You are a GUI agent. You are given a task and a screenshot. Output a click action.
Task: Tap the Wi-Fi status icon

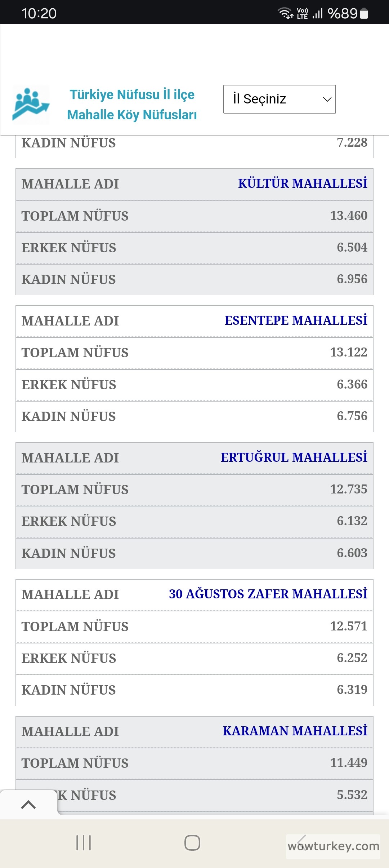coord(285,13)
